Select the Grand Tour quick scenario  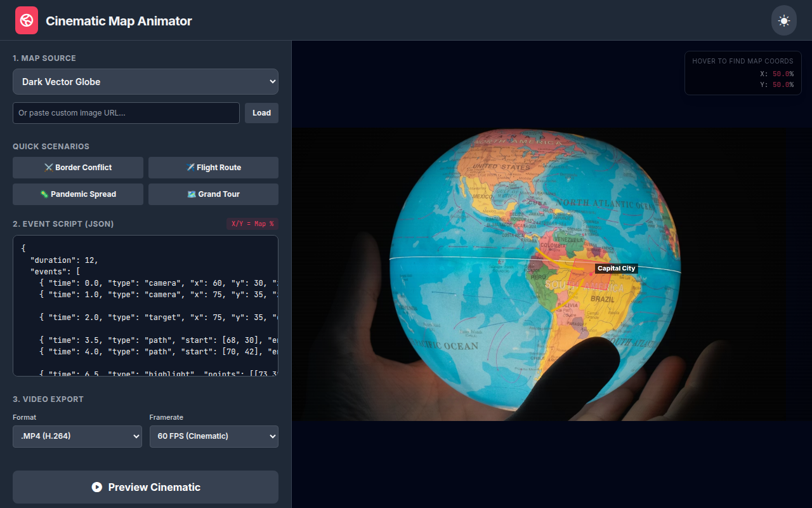tap(213, 194)
